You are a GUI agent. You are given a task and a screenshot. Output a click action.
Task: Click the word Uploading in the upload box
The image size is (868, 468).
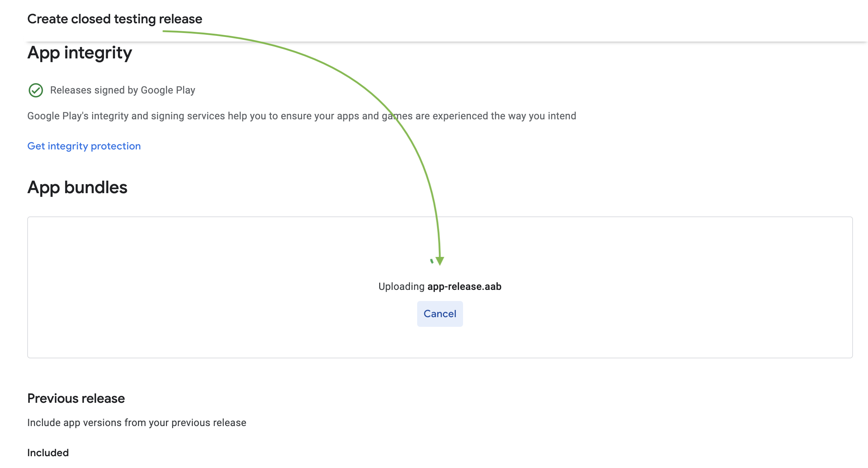tap(401, 287)
